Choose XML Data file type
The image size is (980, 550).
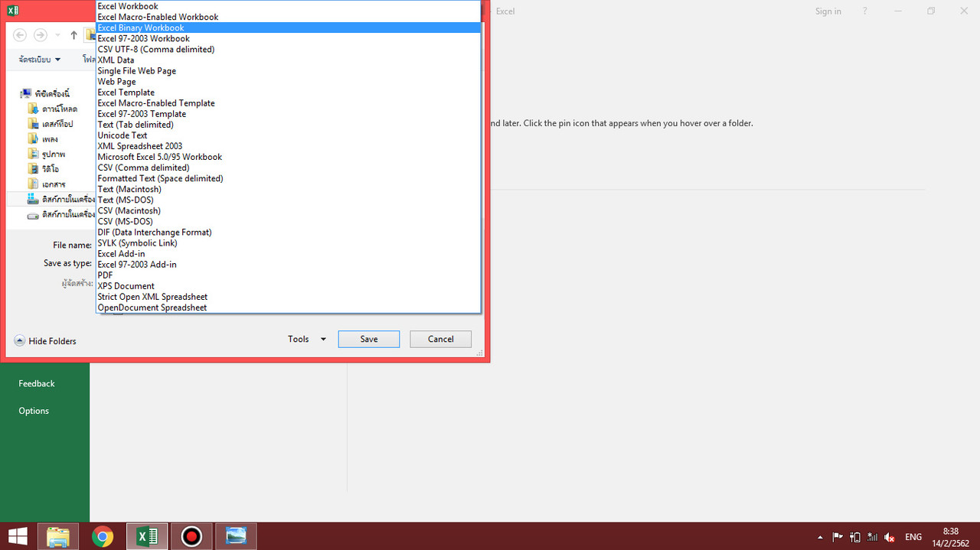[x=289, y=60]
